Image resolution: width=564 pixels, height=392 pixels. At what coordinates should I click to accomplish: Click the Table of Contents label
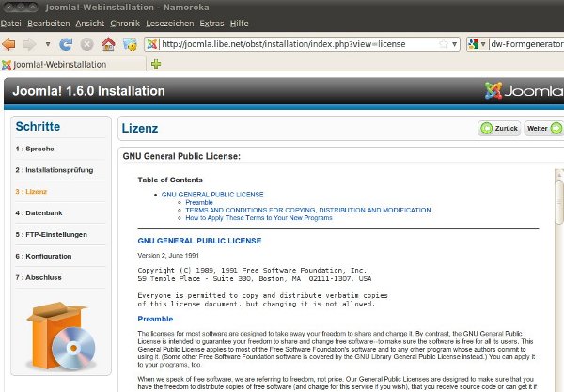(170, 180)
